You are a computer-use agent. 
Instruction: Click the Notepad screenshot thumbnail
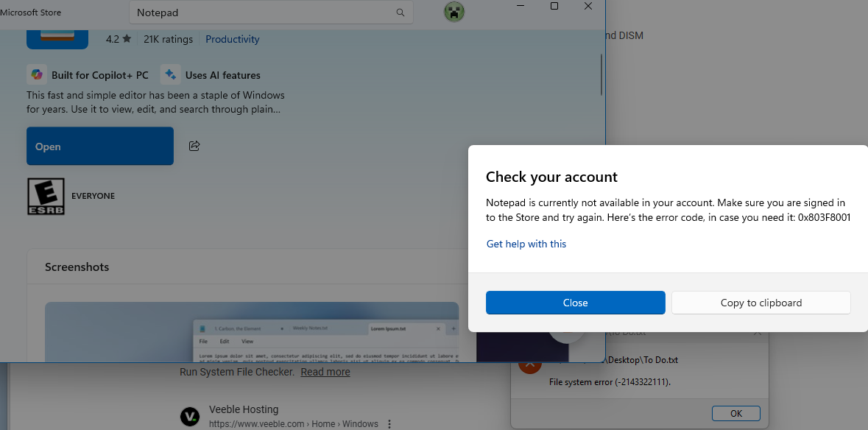coord(252,332)
